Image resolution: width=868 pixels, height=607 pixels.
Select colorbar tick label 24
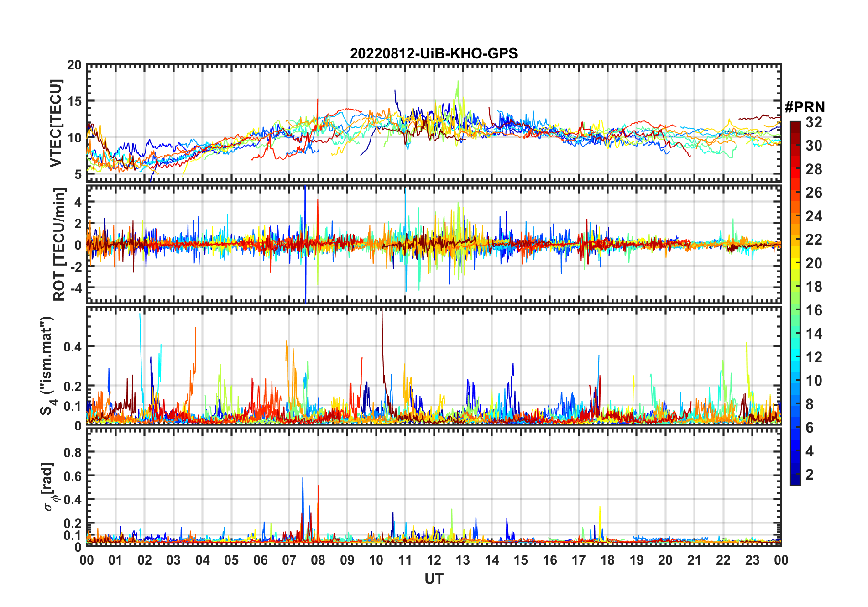click(x=814, y=216)
